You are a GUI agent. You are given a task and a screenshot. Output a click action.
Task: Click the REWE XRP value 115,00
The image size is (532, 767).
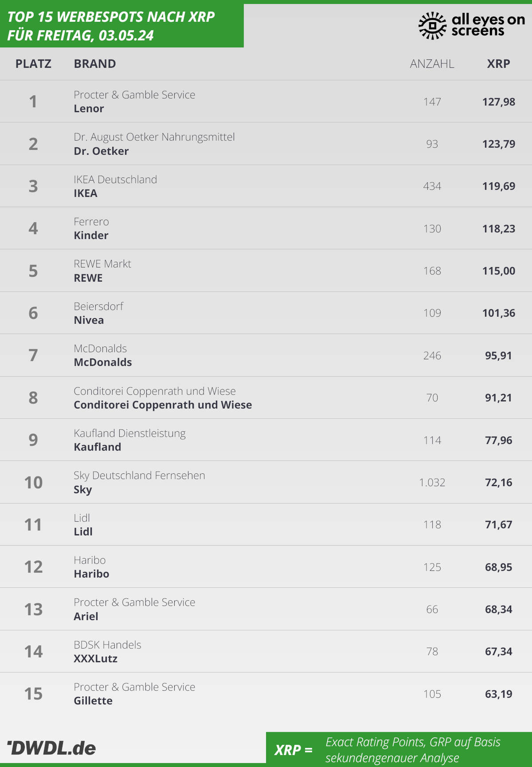click(x=499, y=271)
